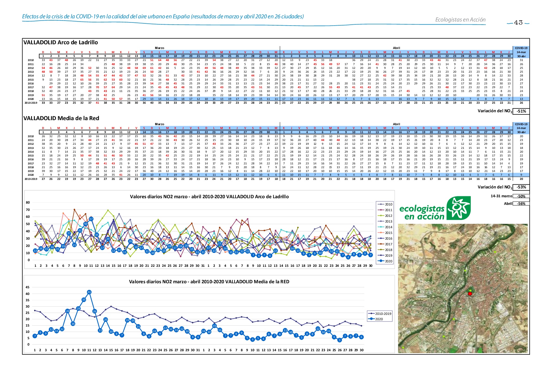This screenshot has height=392, width=555.
Task: Click the -51% NO2 variation value
Action: (x=521, y=111)
